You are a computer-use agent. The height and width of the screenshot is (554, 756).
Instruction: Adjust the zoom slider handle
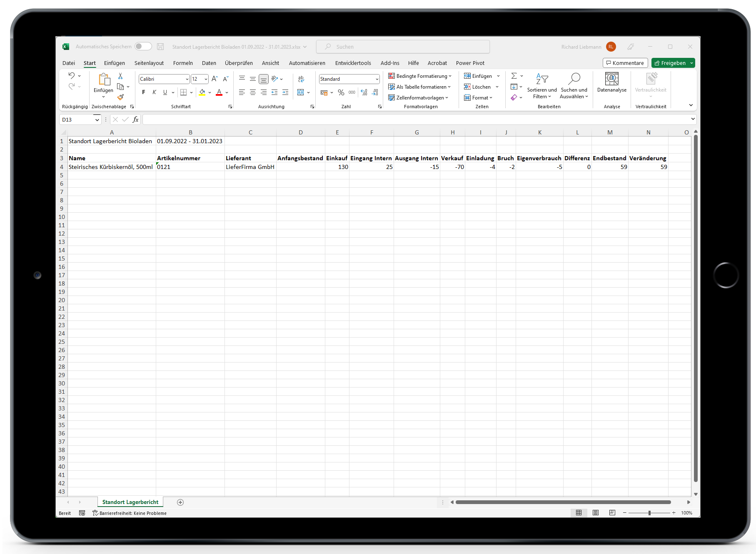[649, 513]
